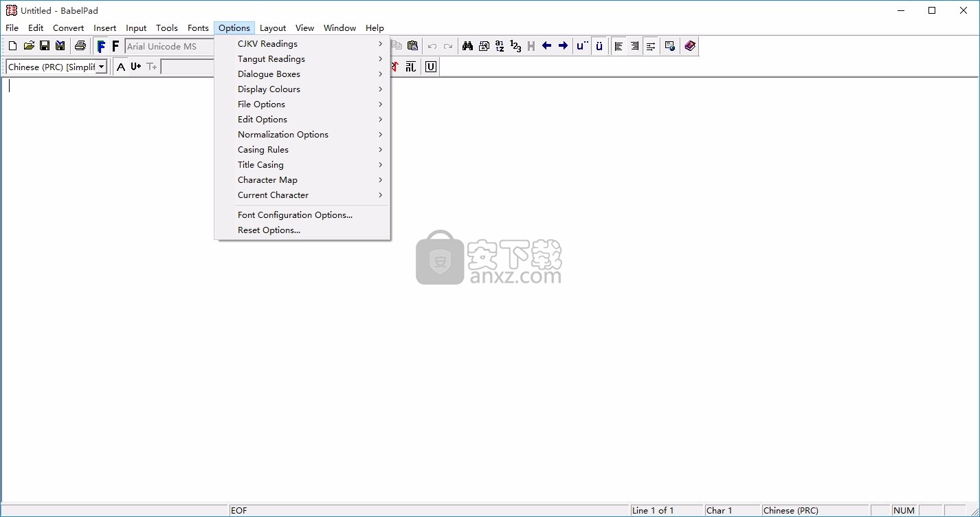This screenshot has width=980, height=517.
Task: Open the purple Help book icon
Action: [x=690, y=46]
